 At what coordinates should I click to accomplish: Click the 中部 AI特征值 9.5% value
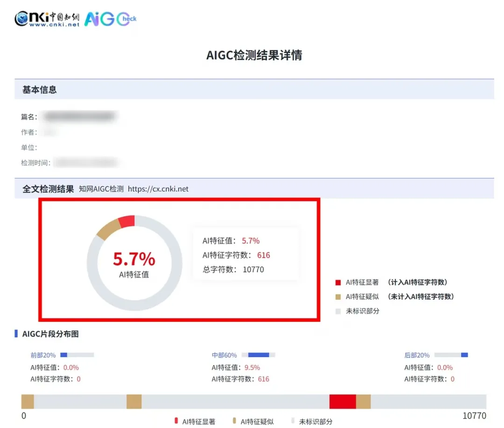pos(252,367)
